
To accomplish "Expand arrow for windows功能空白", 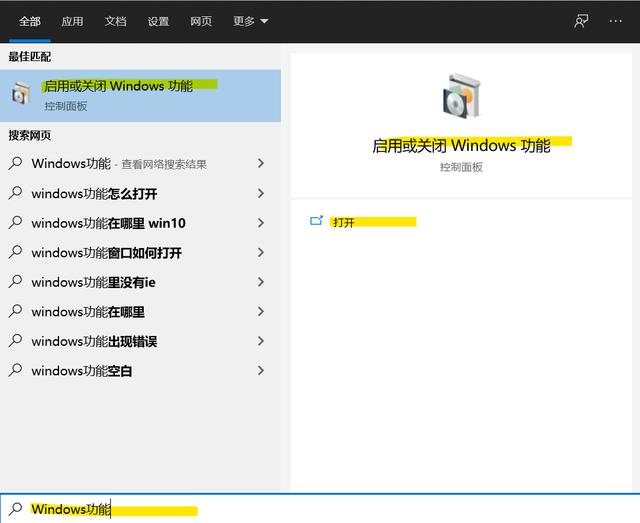I will click(x=261, y=370).
